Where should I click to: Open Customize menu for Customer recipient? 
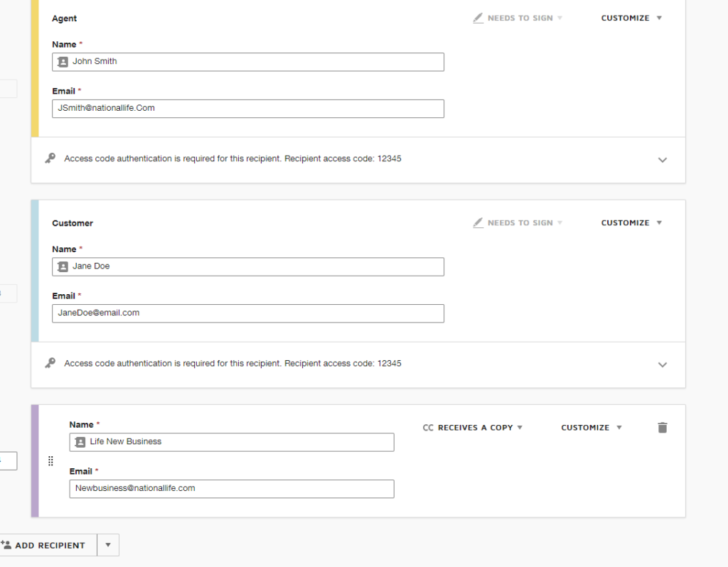pos(631,223)
